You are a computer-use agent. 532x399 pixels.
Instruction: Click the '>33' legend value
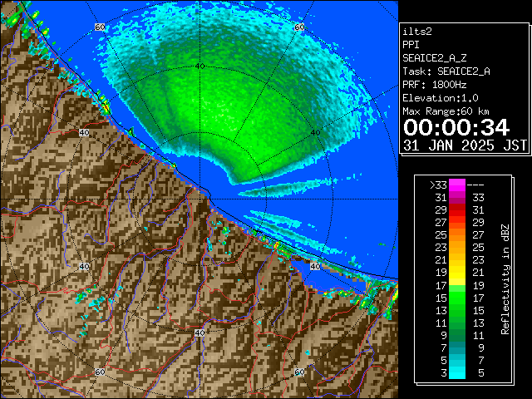click(x=438, y=185)
